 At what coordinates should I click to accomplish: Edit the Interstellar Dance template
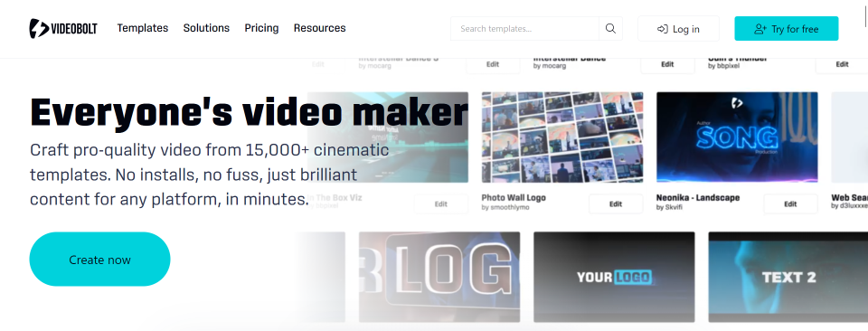click(667, 64)
